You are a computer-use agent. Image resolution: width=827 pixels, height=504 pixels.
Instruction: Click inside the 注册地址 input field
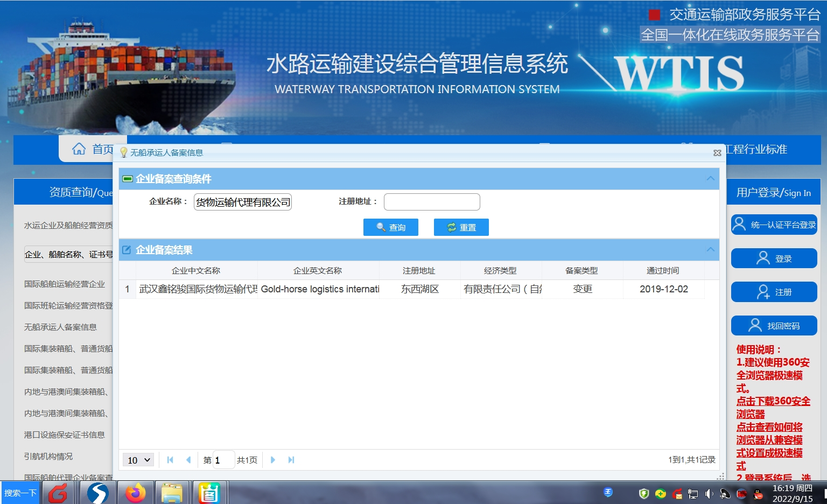point(432,201)
